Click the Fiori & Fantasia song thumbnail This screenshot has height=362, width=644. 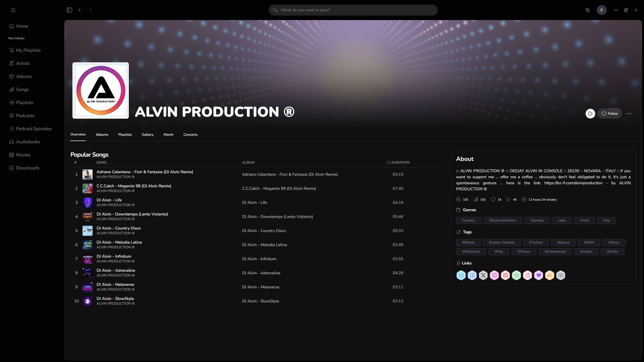coord(88,174)
